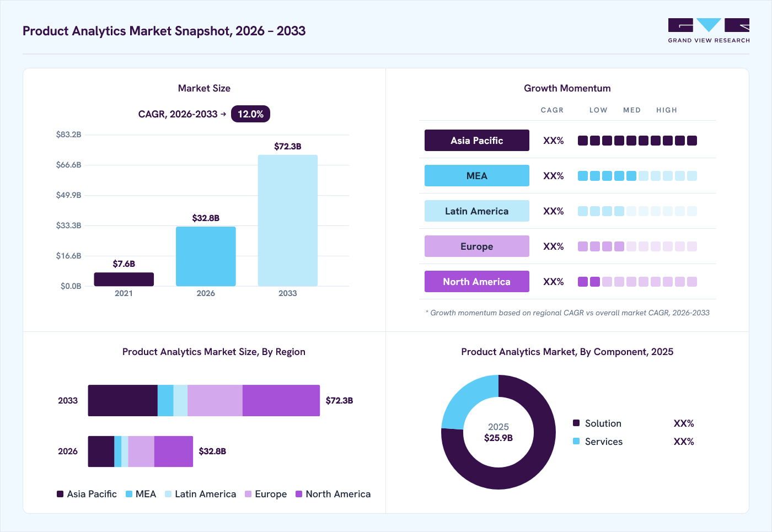Screen dimensions: 772x532
Task: Click the North America legend swatch
Action: coord(299,494)
